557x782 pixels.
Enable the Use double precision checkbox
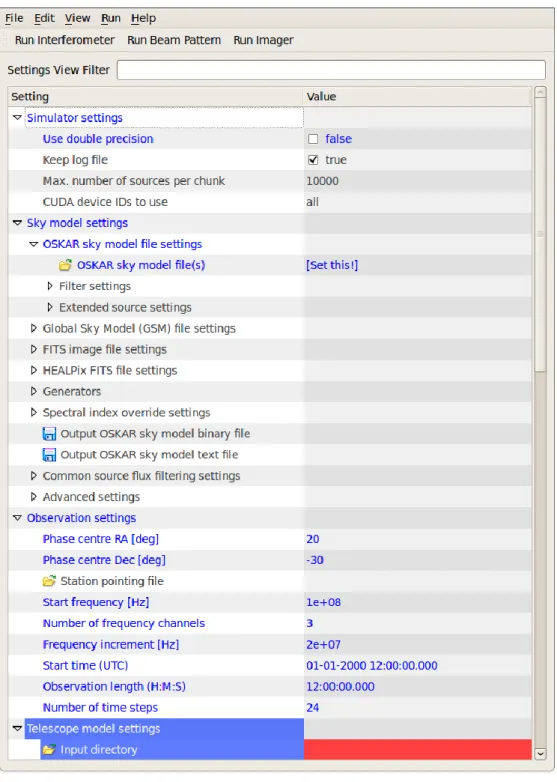point(313,139)
